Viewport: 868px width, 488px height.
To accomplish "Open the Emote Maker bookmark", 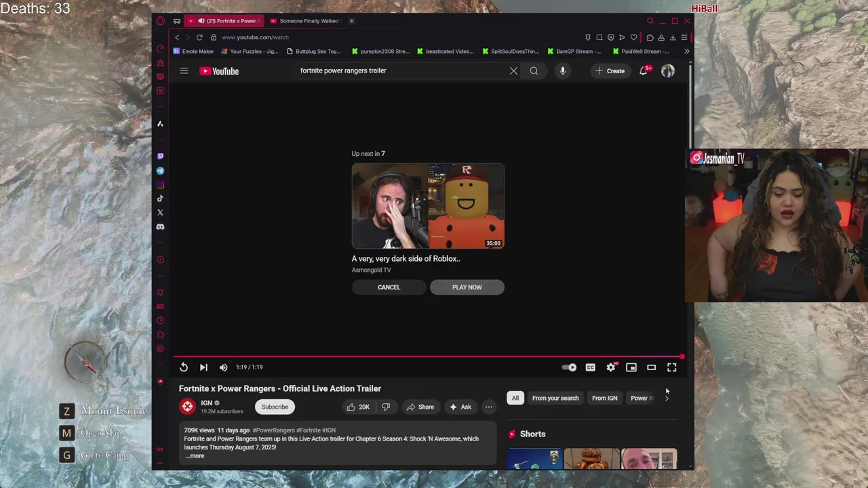I will [x=194, y=51].
